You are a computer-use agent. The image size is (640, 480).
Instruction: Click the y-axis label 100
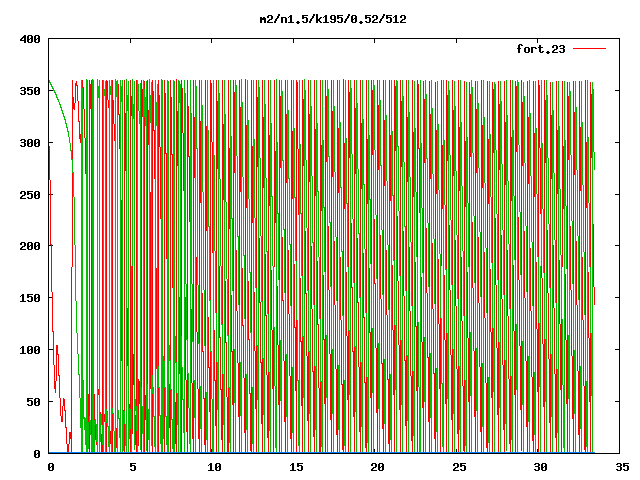pyautogui.click(x=30, y=350)
